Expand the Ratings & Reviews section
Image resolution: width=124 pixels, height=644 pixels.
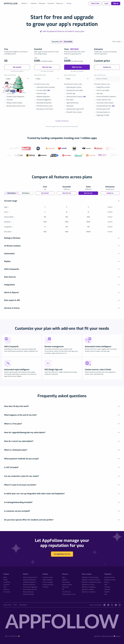tap(62, 238)
